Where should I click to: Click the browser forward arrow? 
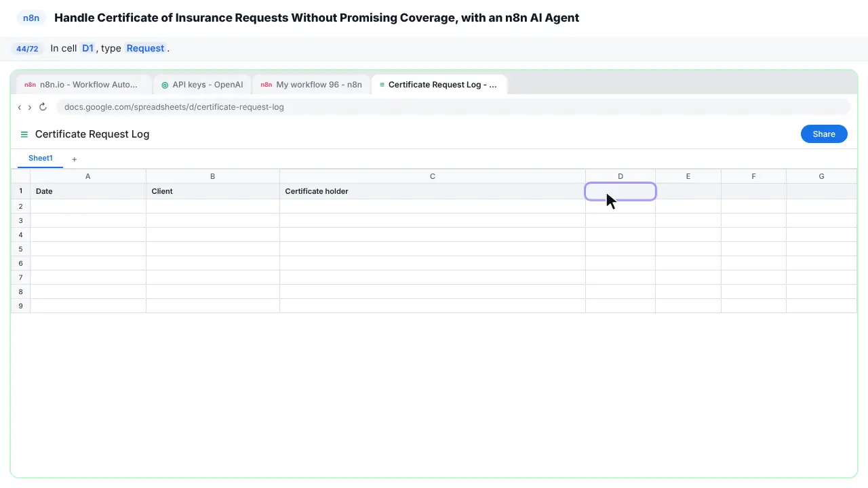tap(30, 107)
